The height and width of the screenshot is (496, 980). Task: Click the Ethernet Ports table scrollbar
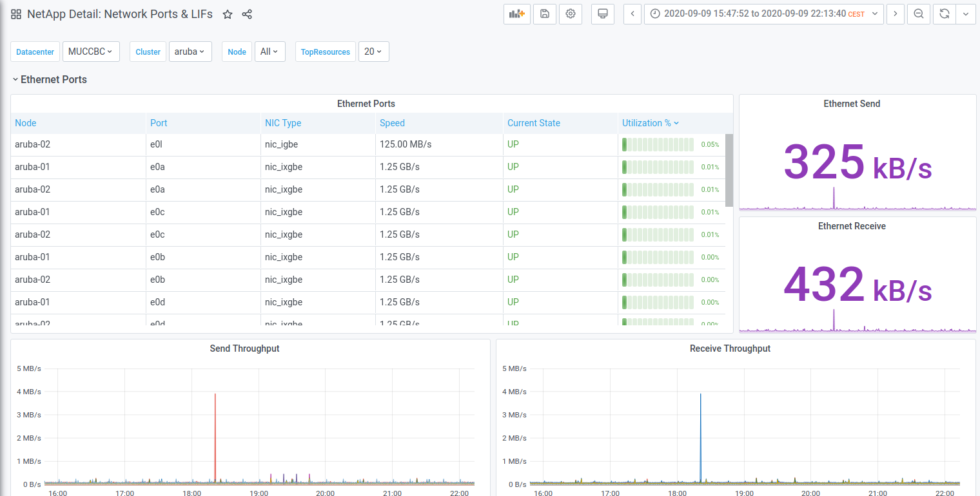point(729,170)
